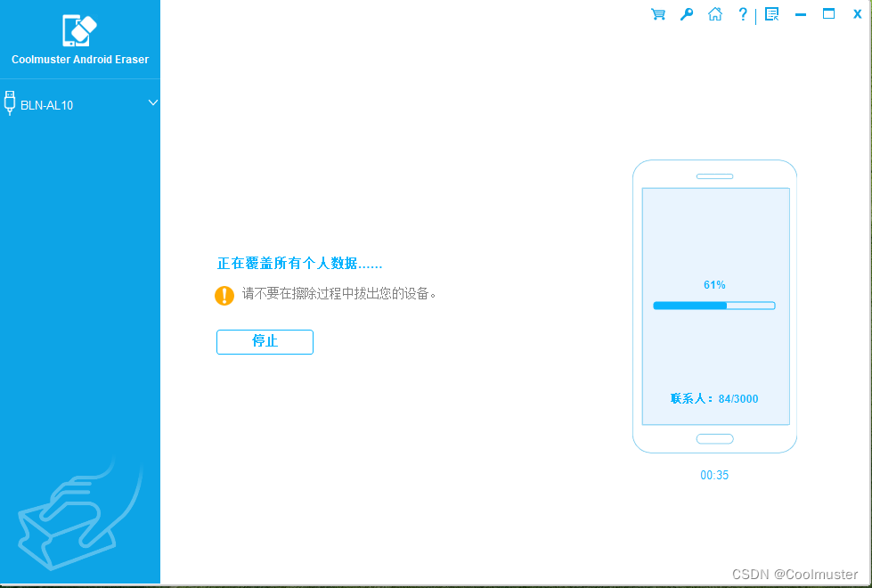Click the 联系人: 84/3000 counter

point(714,399)
